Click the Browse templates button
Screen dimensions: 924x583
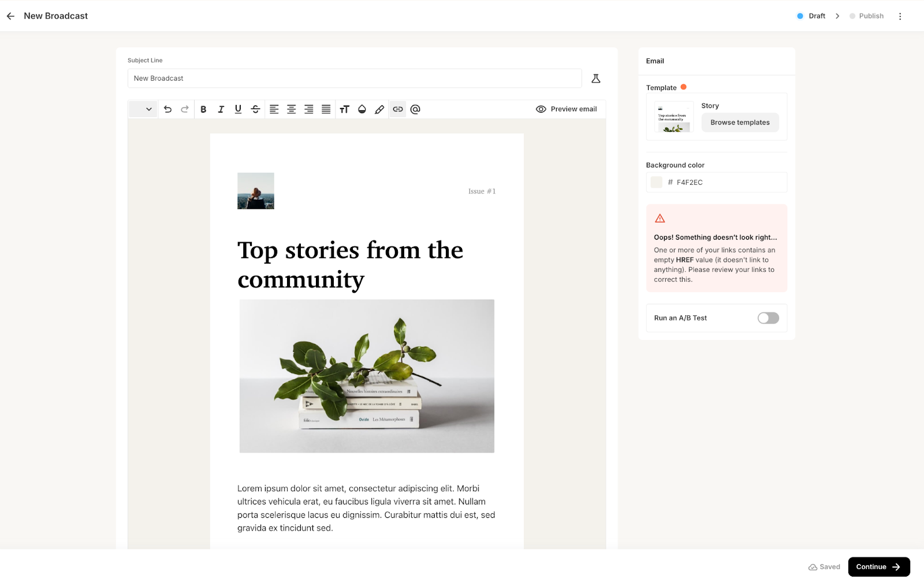point(740,122)
